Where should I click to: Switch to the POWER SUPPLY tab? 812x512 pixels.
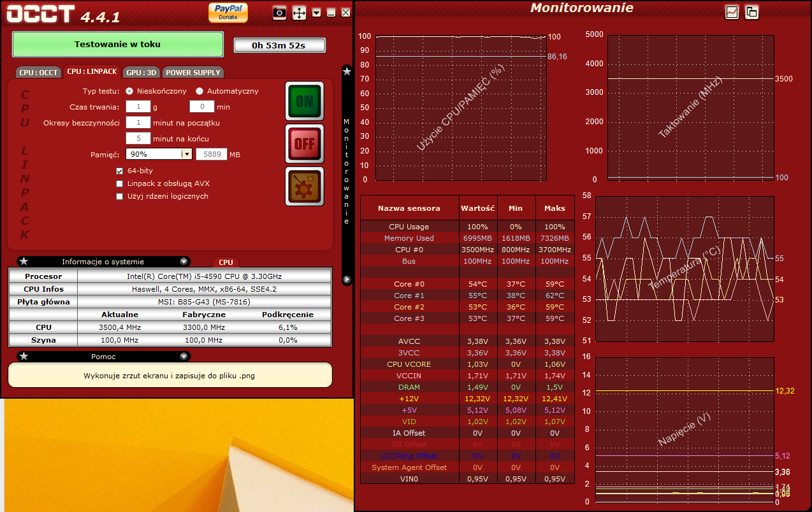coord(193,72)
